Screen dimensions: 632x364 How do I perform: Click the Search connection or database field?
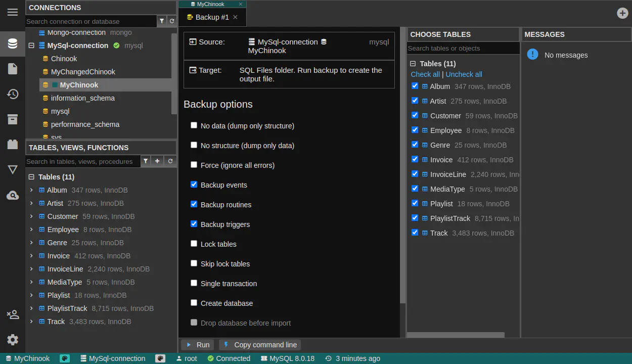point(91,21)
